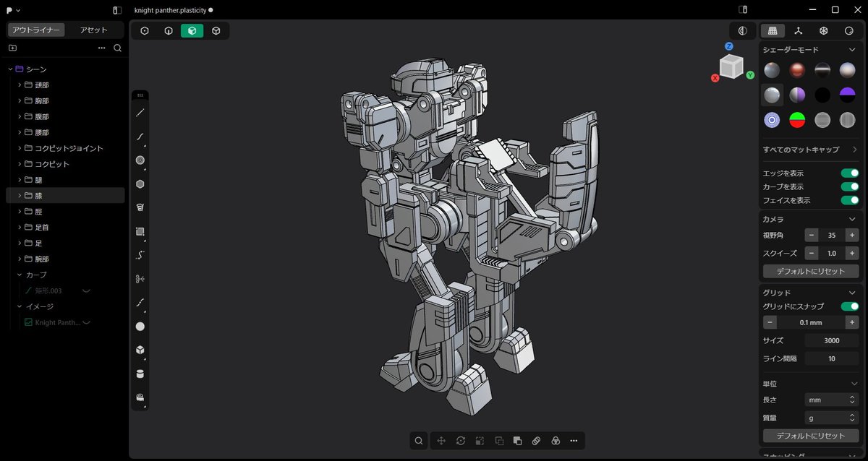Screen dimensions: 868x461
Task: Expand the 胸部 folder
Action: click(x=20, y=100)
